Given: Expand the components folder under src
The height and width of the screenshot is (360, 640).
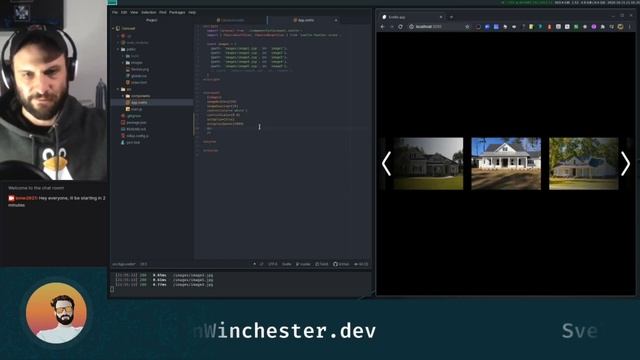Looking at the screenshot, I should [123, 96].
